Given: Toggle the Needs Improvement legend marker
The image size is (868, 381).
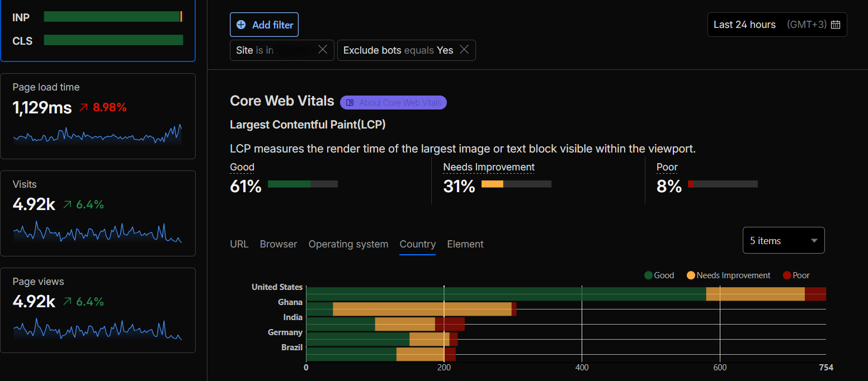Looking at the screenshot, I should click(x=691, y=275).
